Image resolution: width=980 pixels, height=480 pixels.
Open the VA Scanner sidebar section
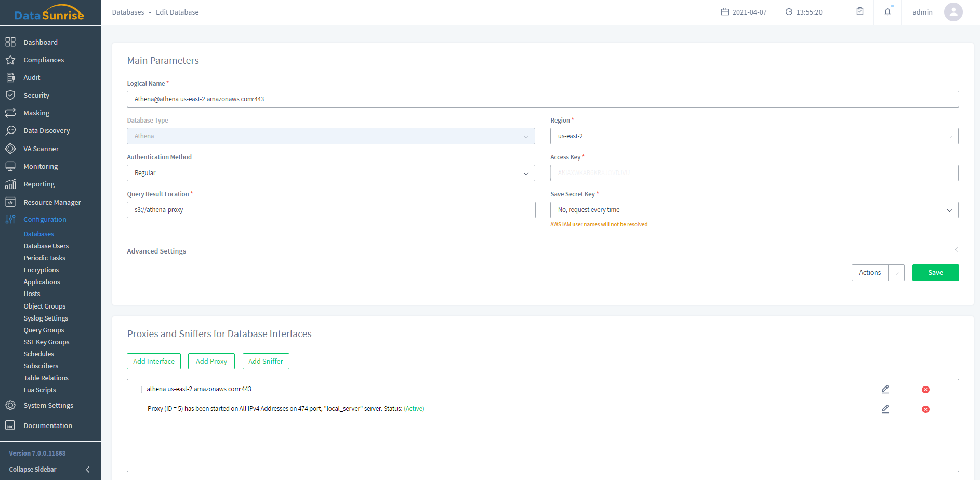click(41, 149)
